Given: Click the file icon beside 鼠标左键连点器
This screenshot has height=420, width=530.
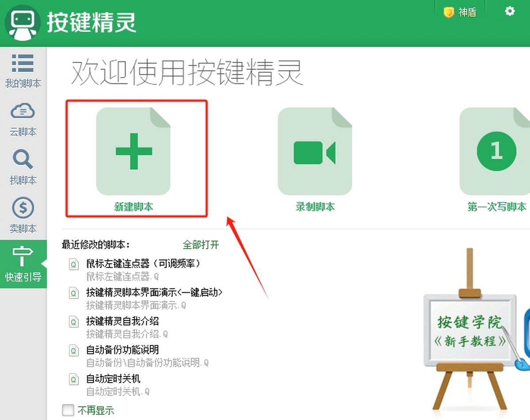Looking at the screenshot, I should click(x=73, y=265).
